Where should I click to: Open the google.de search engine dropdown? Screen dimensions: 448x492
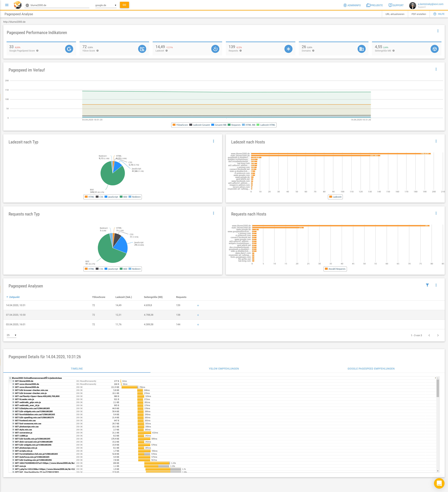coord(106,5)
